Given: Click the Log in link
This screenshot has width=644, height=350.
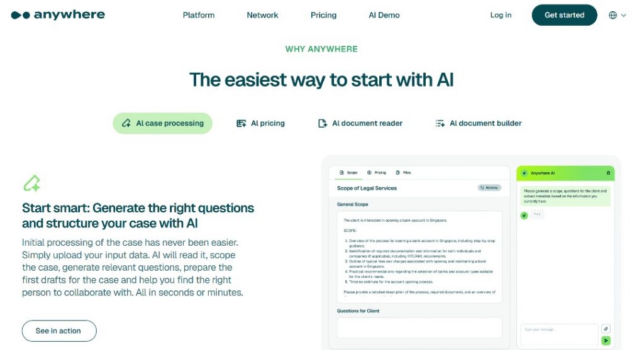Looking at the screenshot, I should (501, 15).
